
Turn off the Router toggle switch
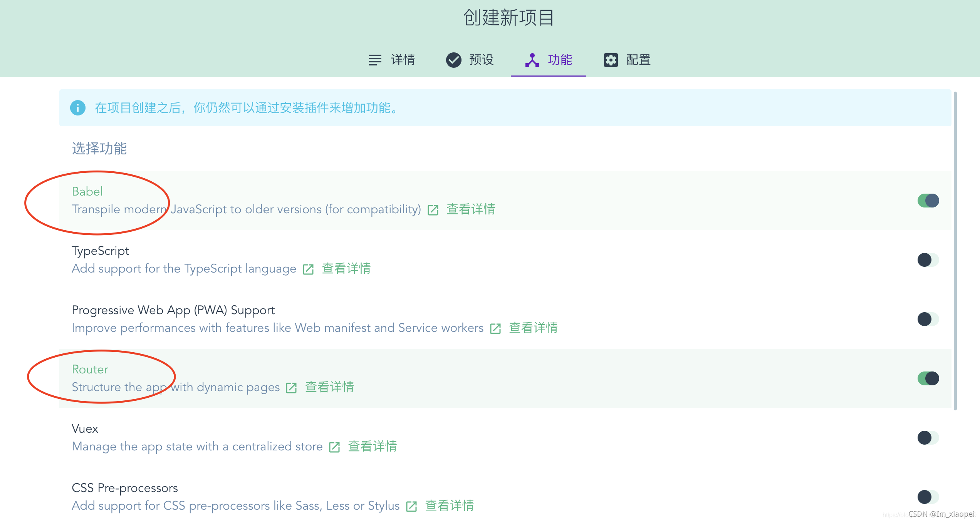click(928, 378)
